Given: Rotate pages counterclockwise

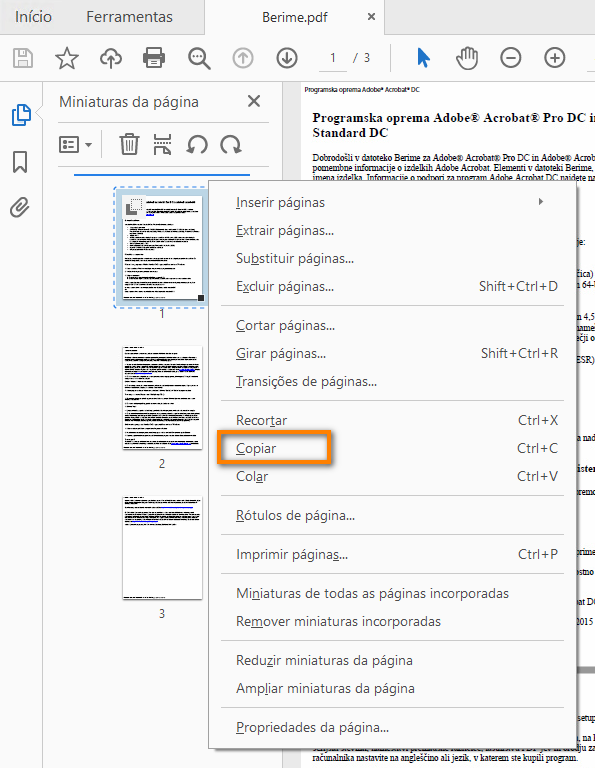Looking at the screenshot, I should click(197, 145).
